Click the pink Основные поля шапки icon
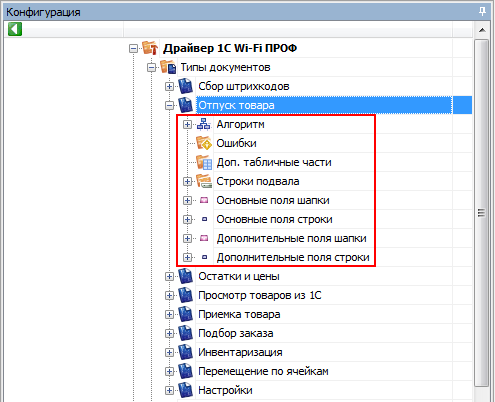The image size is (495, 402). (204, 200)
